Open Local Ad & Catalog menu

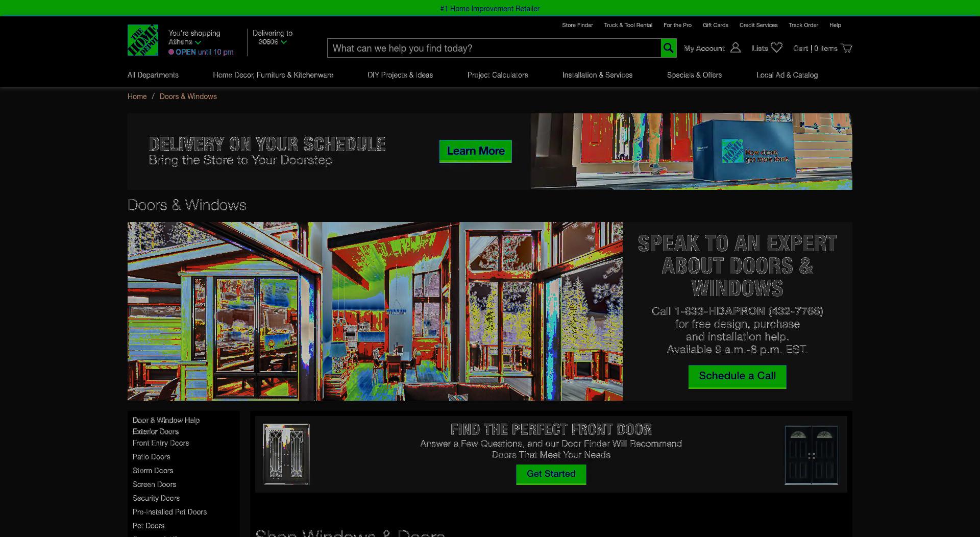(x=787, y=75)
